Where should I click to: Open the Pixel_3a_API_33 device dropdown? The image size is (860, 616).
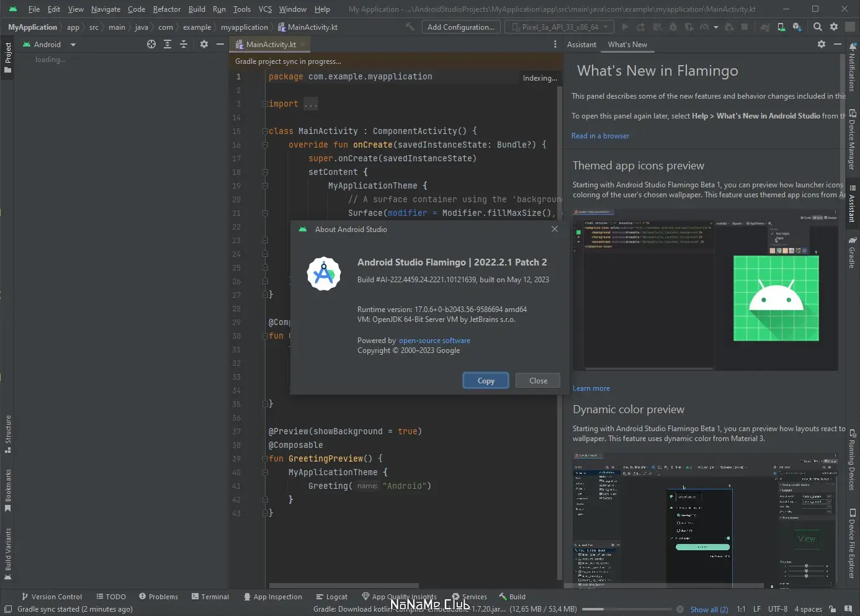click(x=560, y=27)
